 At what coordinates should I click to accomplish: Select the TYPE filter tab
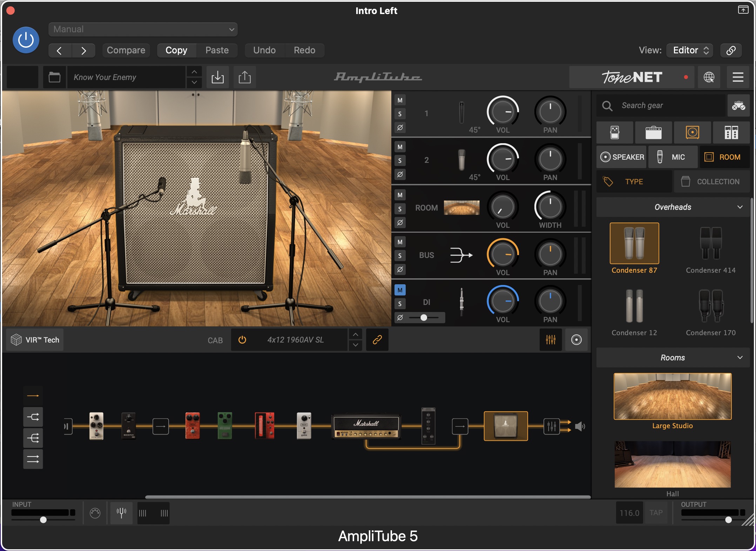pos(634,182)
